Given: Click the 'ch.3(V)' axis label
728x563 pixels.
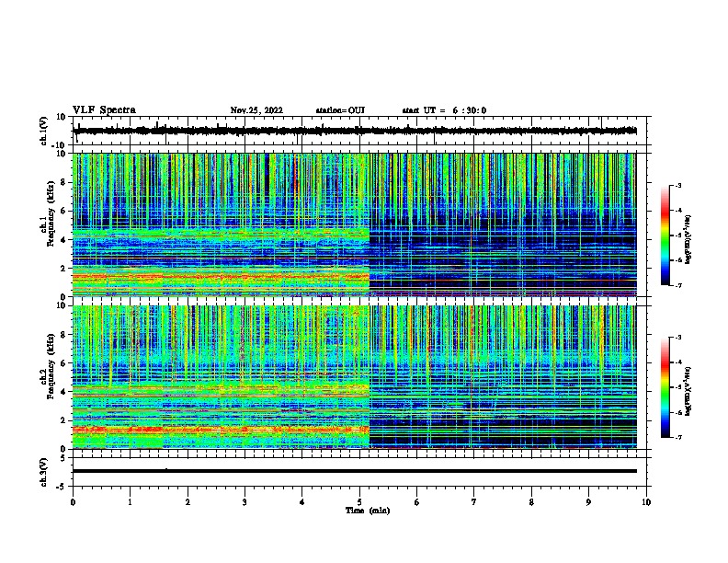Looking at the screenshot, I should 44,472.
